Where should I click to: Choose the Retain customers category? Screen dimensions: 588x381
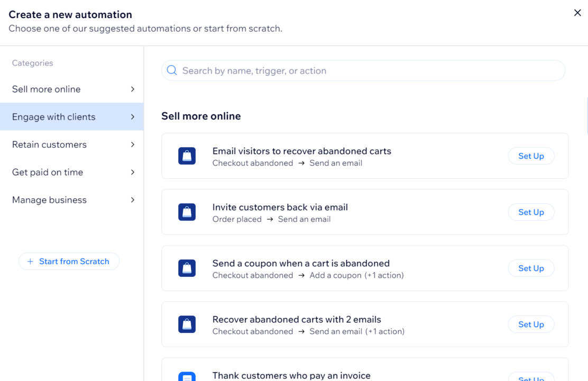pyautogui.click(x=49, y=144)
